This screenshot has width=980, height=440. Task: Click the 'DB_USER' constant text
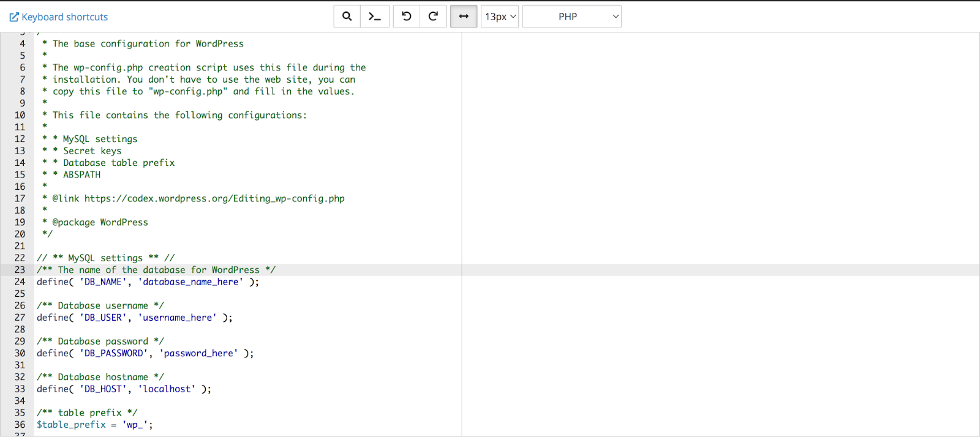[x=103, y=318]
